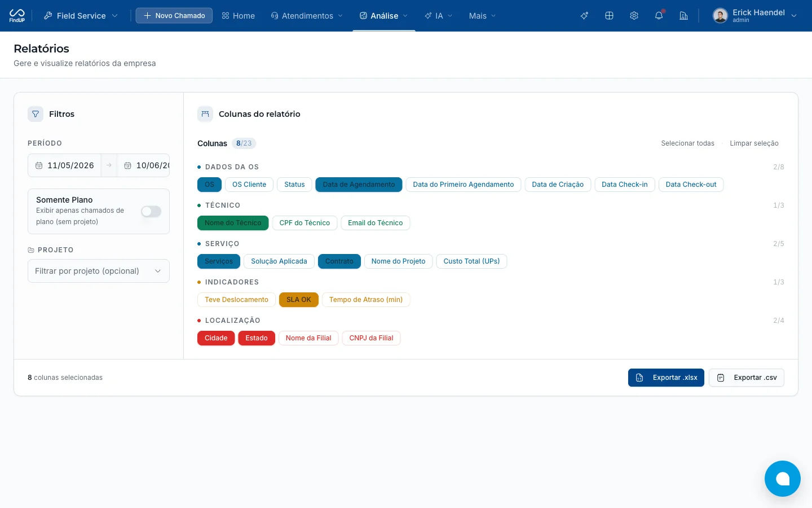Deselect the OS column chip
Image resolution: width=812 pixels, height=508 pixels.
(x=209, y=185)
